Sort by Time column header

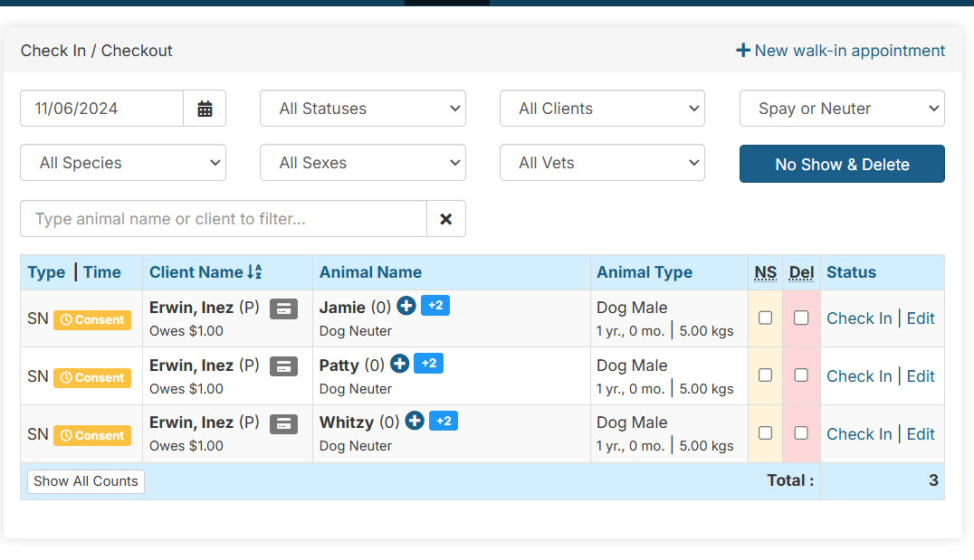(x=102, y=272)
